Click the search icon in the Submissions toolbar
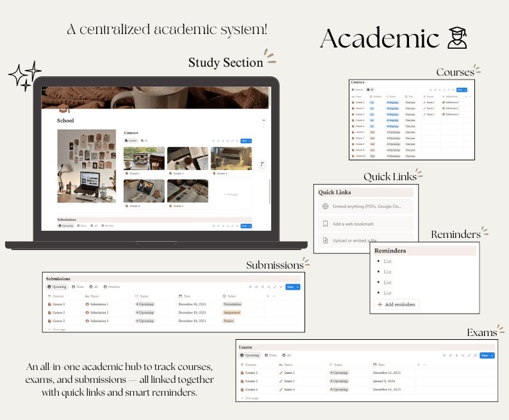This screenshot has width=509, height=420. (269, 287)
